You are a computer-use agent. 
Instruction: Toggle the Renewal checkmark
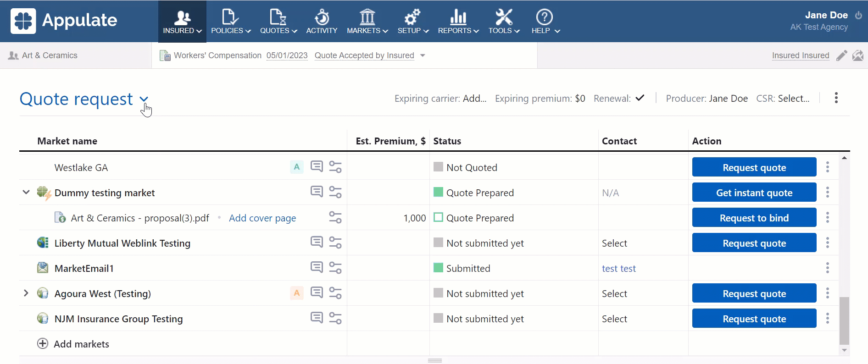640,98
